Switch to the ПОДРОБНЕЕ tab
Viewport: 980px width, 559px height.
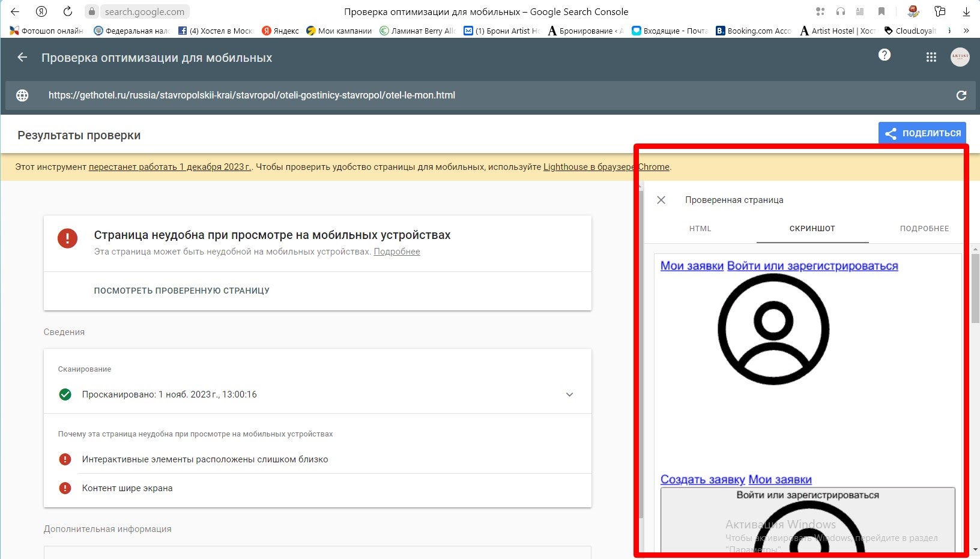coord(924,229)
